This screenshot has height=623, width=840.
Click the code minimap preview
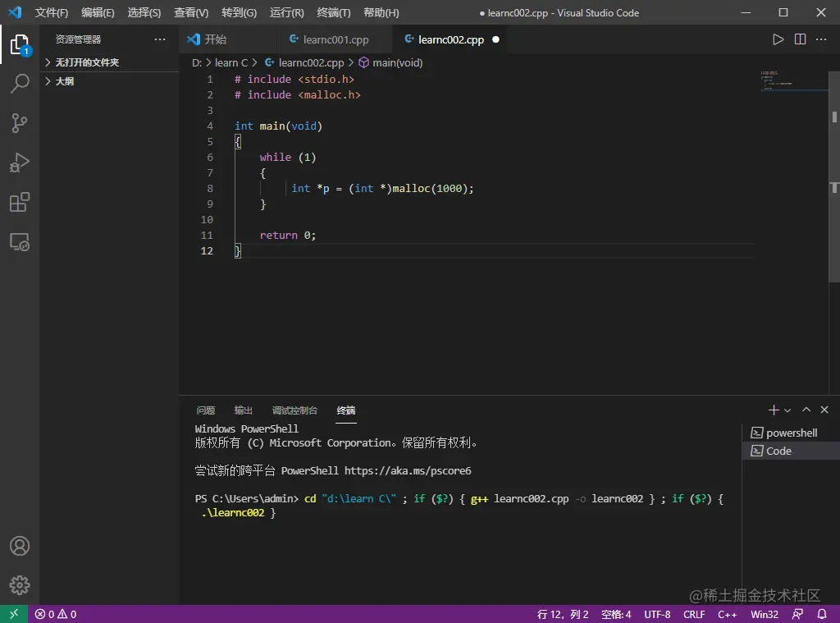tap(794, 81)
